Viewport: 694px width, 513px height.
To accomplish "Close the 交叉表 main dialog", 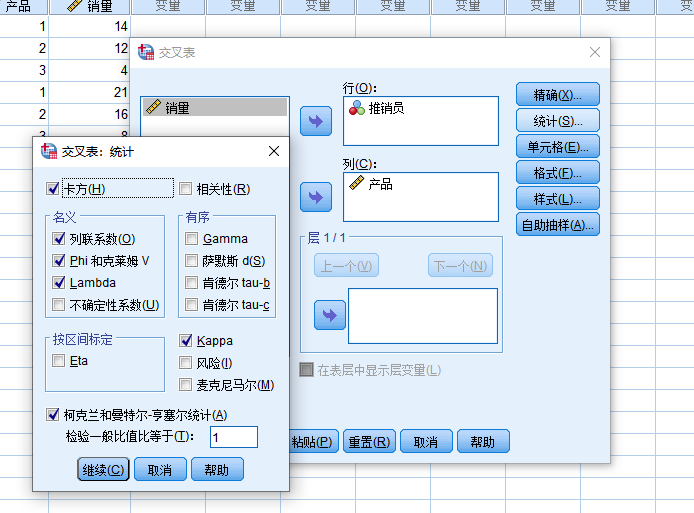I will point(595,52).
